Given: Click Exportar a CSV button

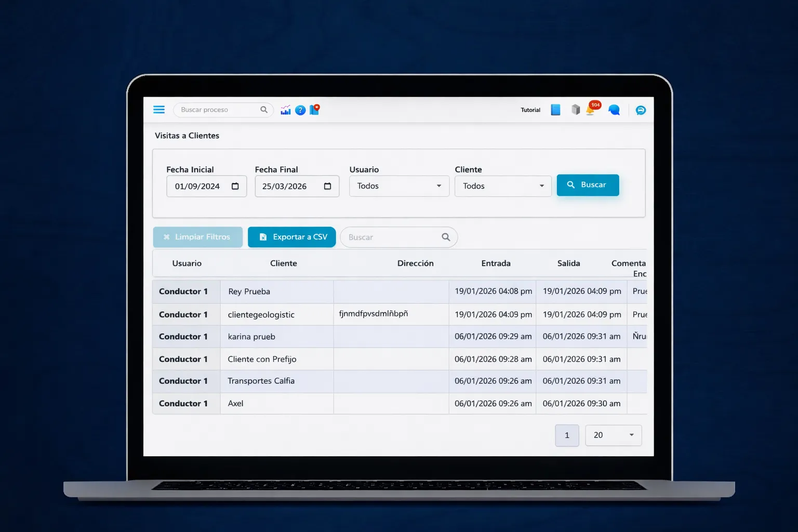Looking at the screenshot, I should tap(291, 237).
